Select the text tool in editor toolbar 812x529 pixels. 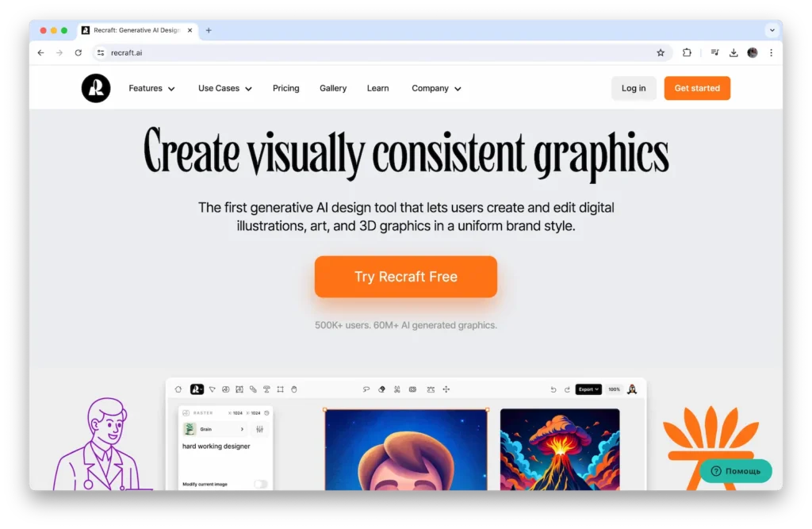266,389
